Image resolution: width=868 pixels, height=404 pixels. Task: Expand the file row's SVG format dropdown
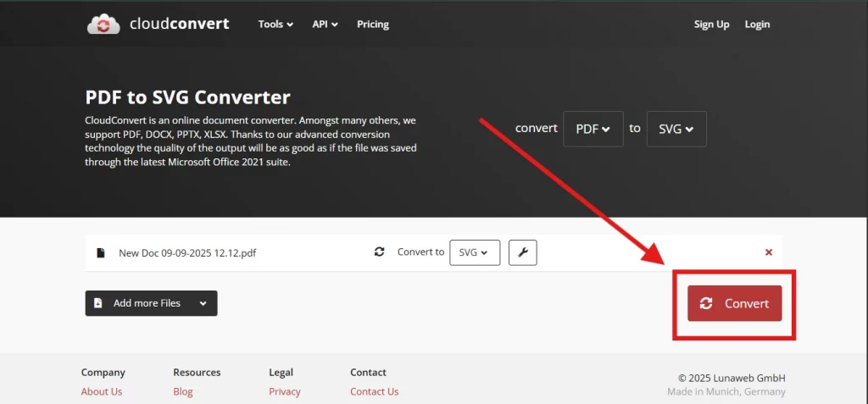point(475,252)
